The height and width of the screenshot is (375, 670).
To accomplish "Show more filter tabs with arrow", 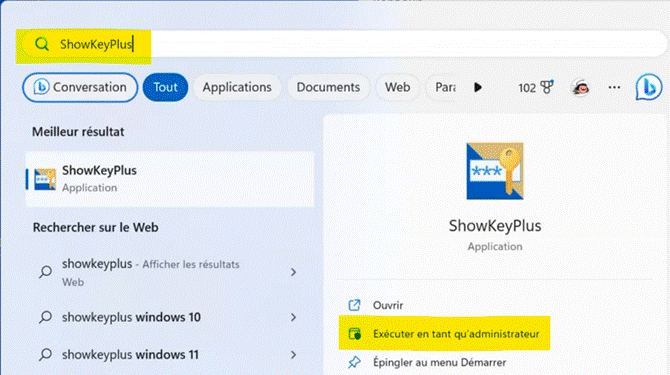I will 478,88.
